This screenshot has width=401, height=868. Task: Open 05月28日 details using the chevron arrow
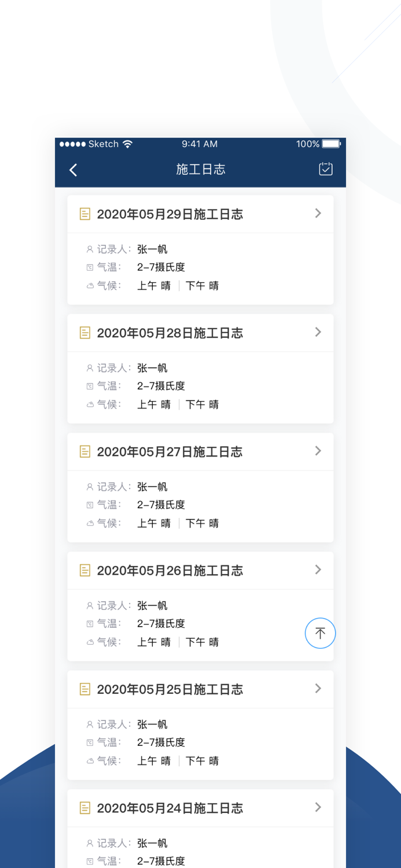(x=318, y=332)
